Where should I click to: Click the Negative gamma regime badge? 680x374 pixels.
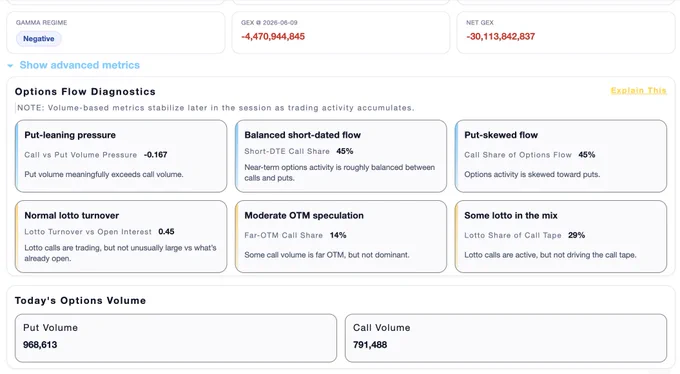tap(39, 39)
